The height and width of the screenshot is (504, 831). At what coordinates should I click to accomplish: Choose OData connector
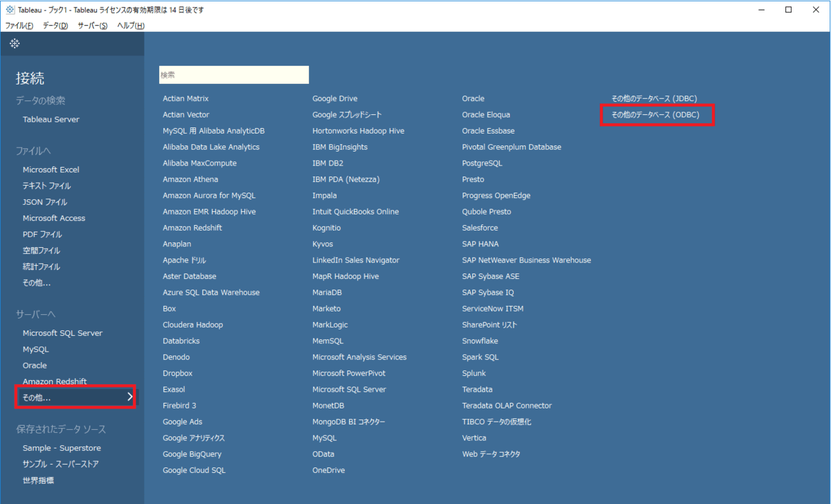(x=323, y=454)
